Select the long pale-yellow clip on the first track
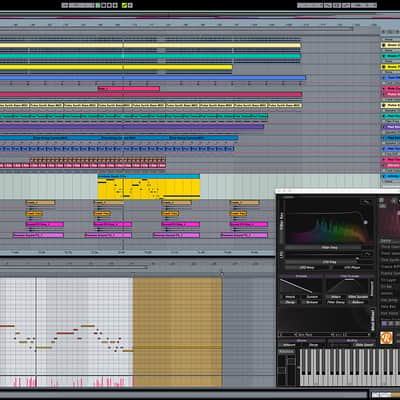The width and height of the screenshot is (400, 400). [x=150, y=46]
